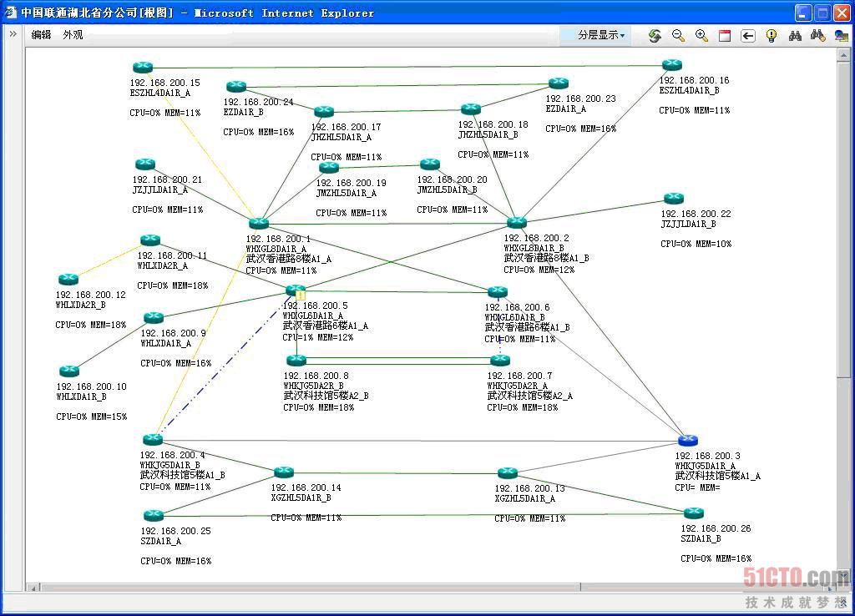Select router icon for 192.168.200.8 WHKJG5DA2R_B

[x=296, y=360]
